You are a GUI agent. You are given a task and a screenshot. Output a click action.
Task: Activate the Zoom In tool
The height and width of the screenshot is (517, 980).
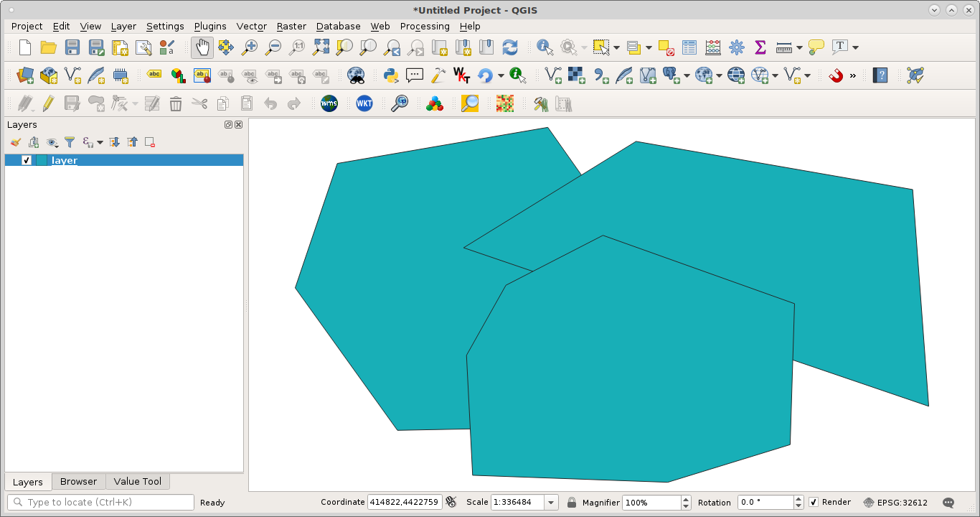(250, 47)
